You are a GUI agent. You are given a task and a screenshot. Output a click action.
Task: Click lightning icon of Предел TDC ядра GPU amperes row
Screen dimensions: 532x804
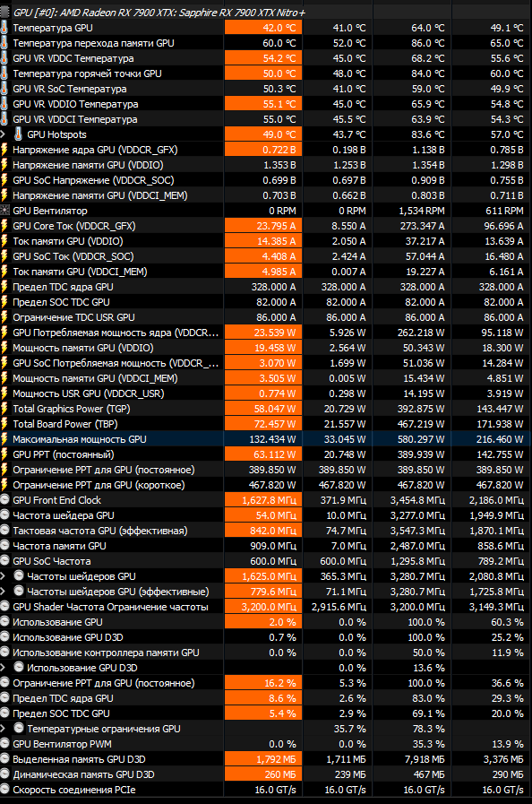click(x=4, y=287)
